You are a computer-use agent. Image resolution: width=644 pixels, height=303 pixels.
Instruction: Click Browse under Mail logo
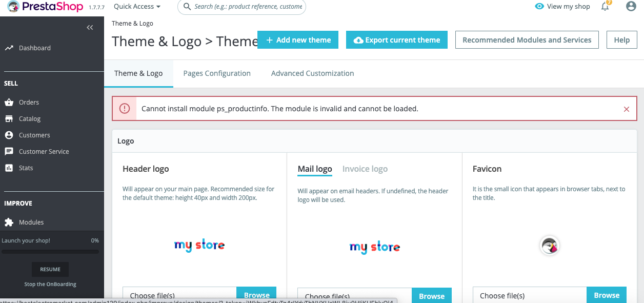point(432,296)
